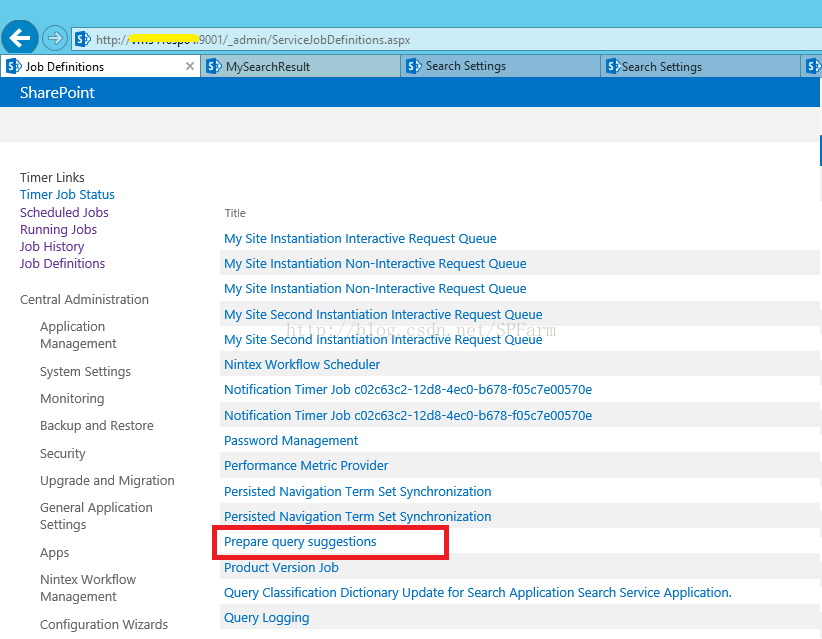Screen dimensions: 822x639
Task: Open the Central Administration link
Action: click(84, 299)
